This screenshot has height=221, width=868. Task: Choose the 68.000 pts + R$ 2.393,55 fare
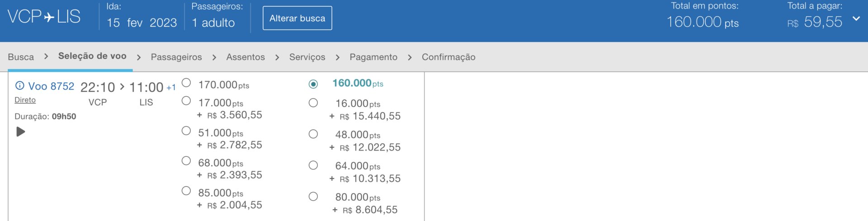coord(186,161)
